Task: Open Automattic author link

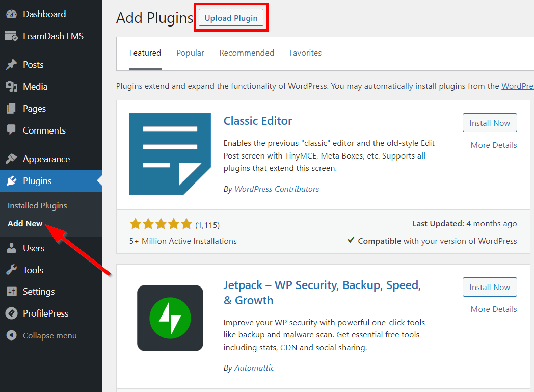Action: point(254,368)
